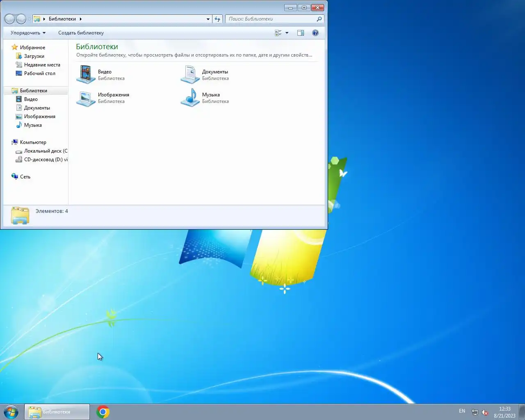
Task: Select Документы under Библиотеки in sidebar
Action: point(37,108)
